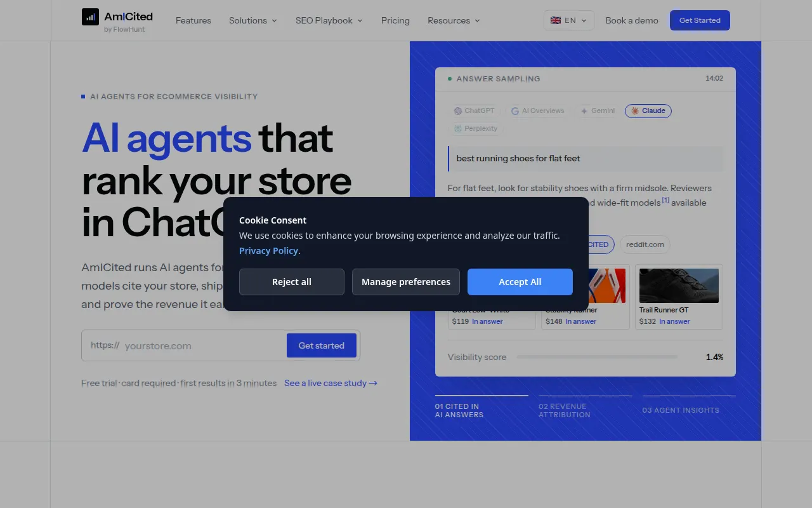Select the Gemini model chip
Screen dimensions: 812x508
tap(598, 110)
